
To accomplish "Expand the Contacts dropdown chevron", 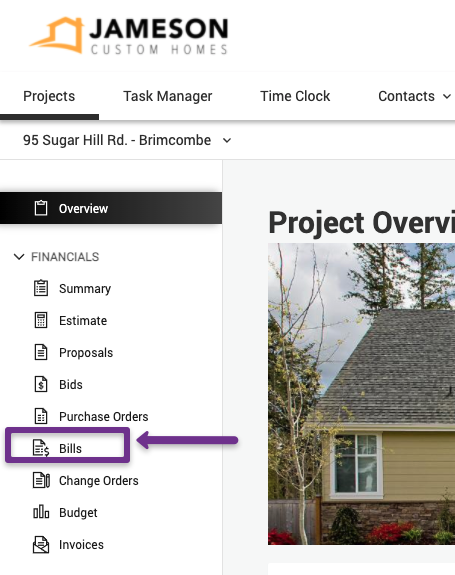I will [x=447, y=96].
